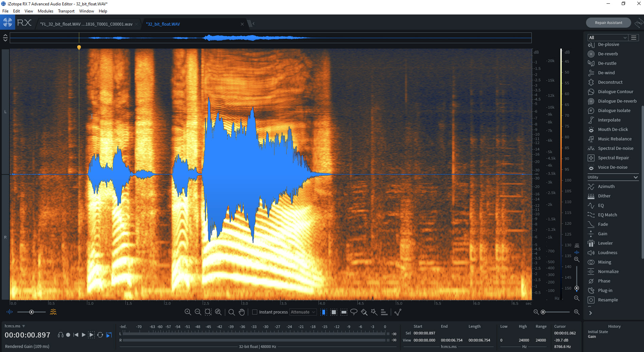The width and height of the screenshot is (644, 352).
Task: Open the Dialogue De-reverb module
Action: [x=617, y=101]
